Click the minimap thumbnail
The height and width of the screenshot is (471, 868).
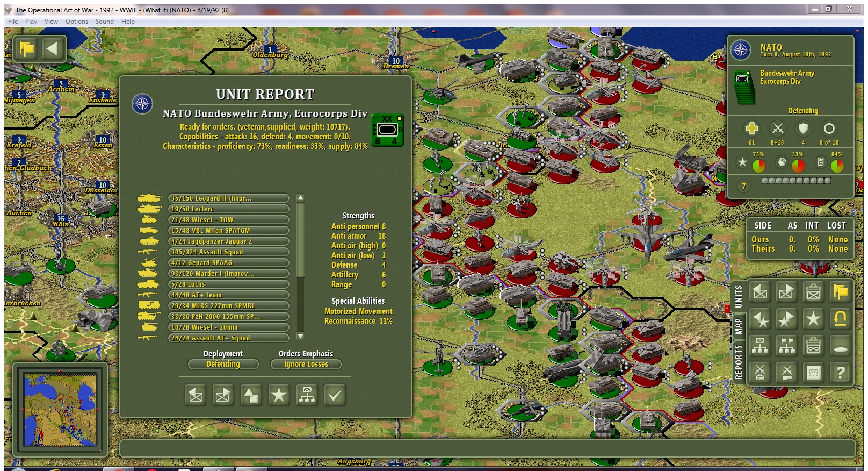(x=60, y=411)
